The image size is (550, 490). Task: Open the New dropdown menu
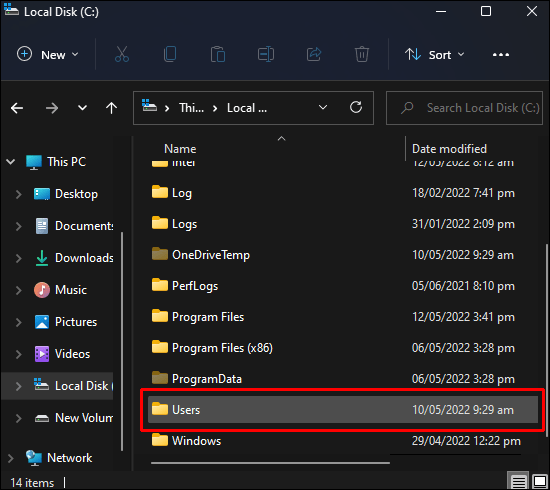pos(48,55)
